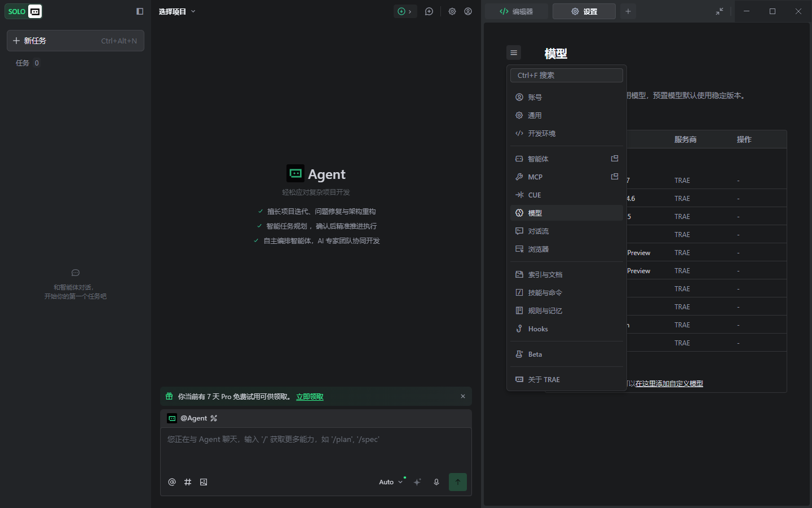Open the 账号 settings section
812x508 pixels.
pyautogui.click(x=567, y=97)
